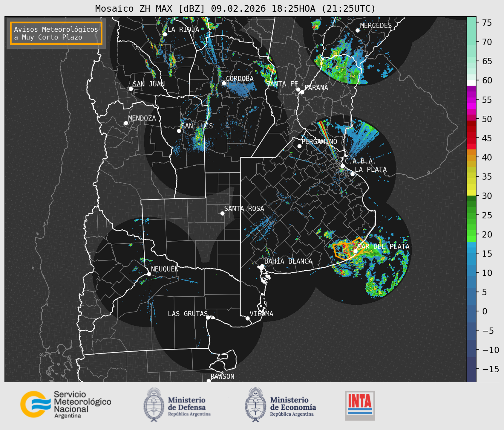Click the La Plata city marker dot
The height and width of the screenshot is (430, 504).
point(353,174)
